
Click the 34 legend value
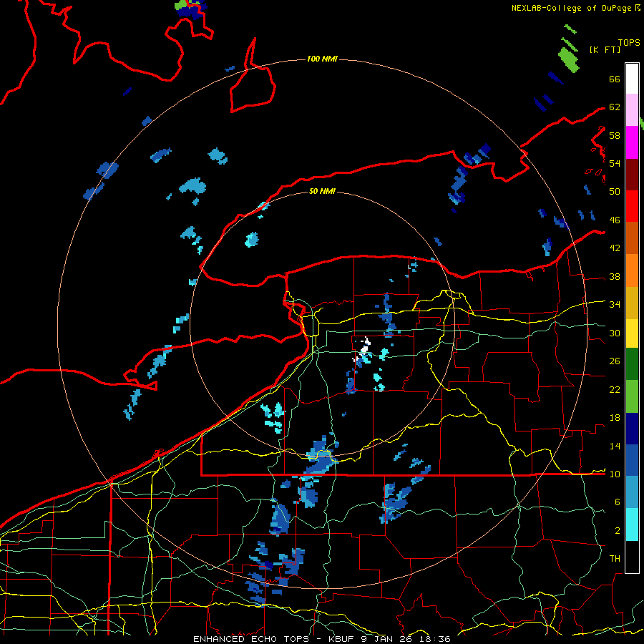tap(615, 305)
